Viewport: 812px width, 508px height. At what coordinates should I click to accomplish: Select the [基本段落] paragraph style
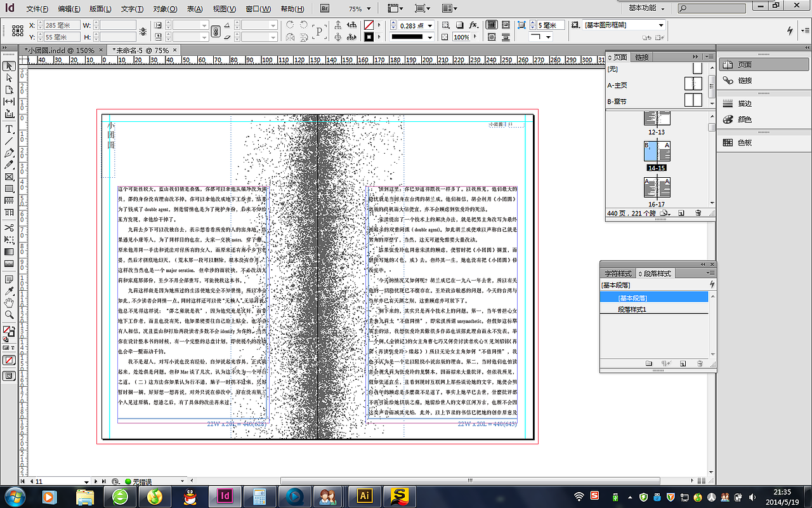[655, 297]
